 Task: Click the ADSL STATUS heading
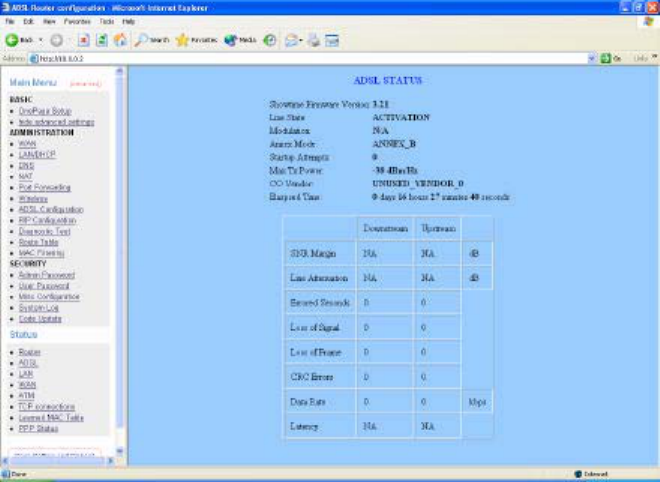(x=388, y=80)
